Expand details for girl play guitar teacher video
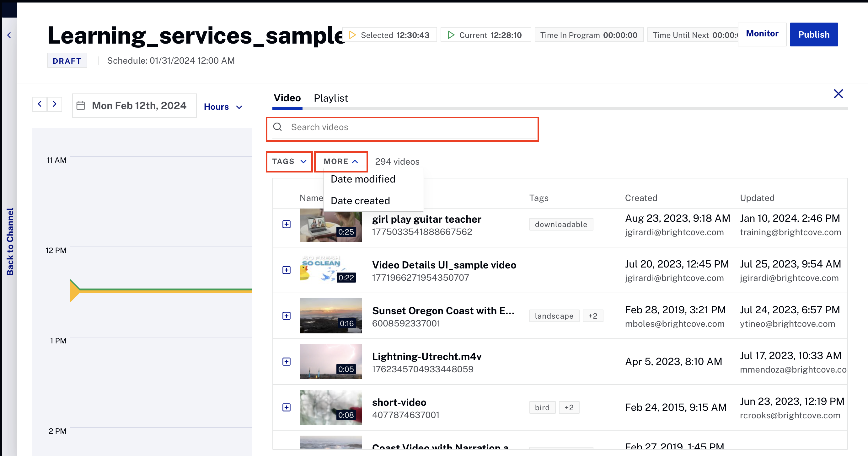The width and height of the screenshot is (868, 456). click(287, 224)
